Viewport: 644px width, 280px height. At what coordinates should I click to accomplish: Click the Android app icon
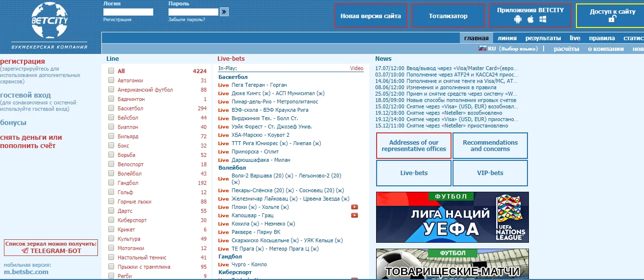(x=518, y=20)
